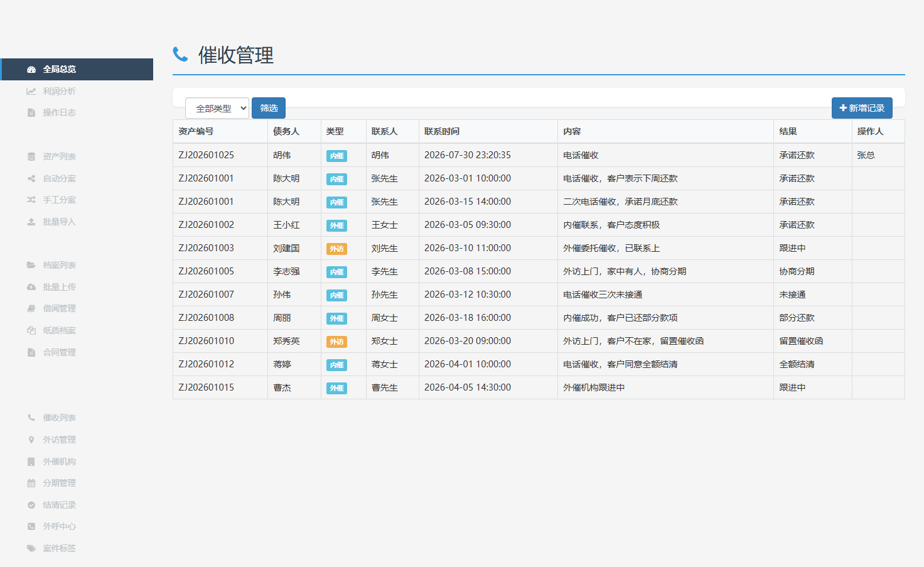Select asset number ZJ202601012
The image size is (924, 567).
click(206, 364)
